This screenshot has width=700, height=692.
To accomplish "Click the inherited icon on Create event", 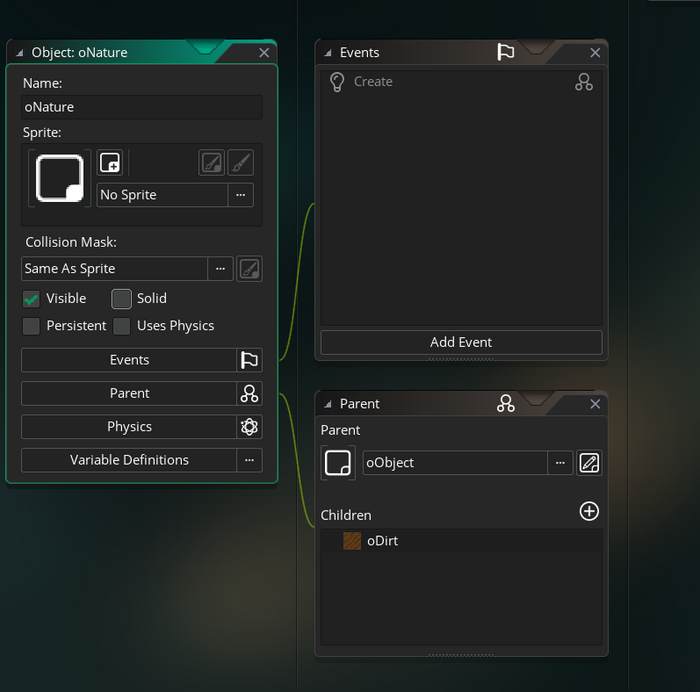I will click(x=584, y=82).
